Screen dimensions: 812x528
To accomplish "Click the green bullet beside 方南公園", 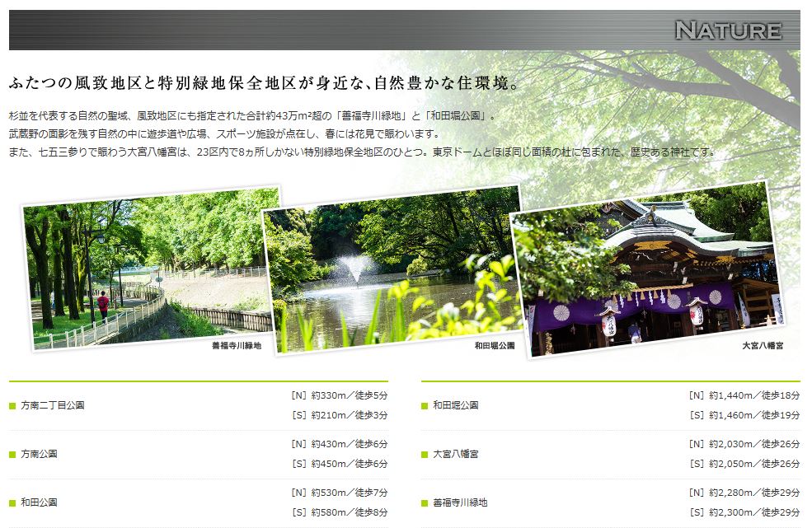I will pos(12,455).
